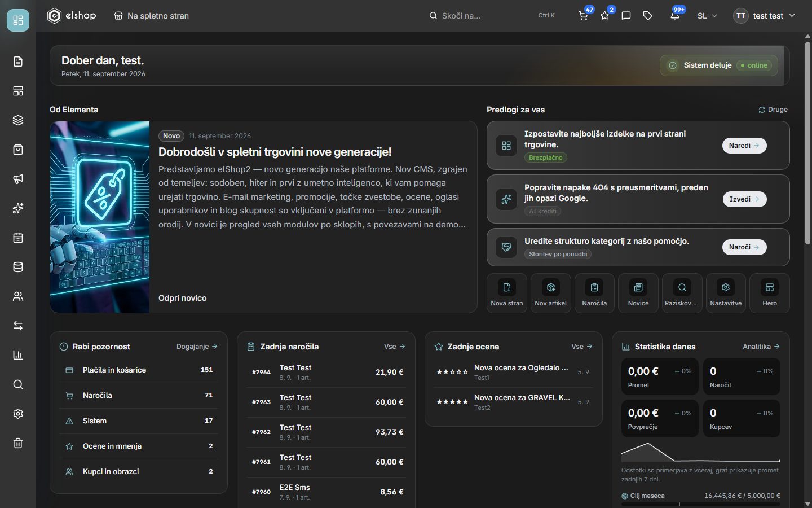Open the AI sparkles icon in sidebar
The width and height of the screenshot is (812, 508).
click(x=18, y=208)
